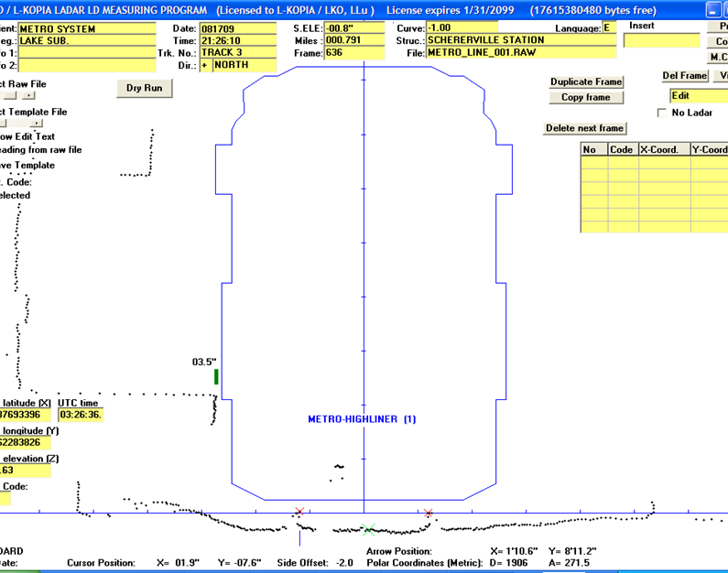This screenshot has width=728, height=573.
Task: Click the raw file scrollbar right arrow
Action: click(28, 95)
